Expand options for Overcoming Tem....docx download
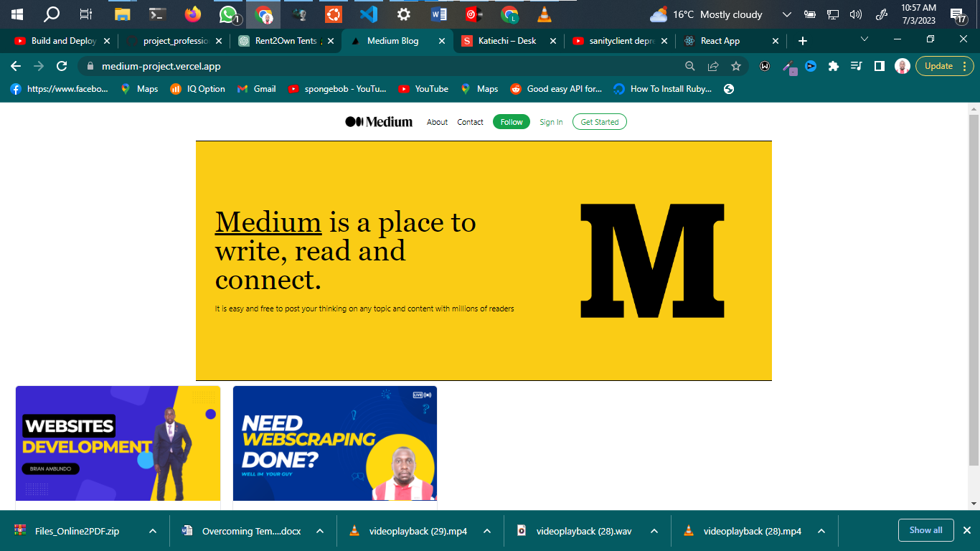 pyautogui.click(x=320, y=531)
